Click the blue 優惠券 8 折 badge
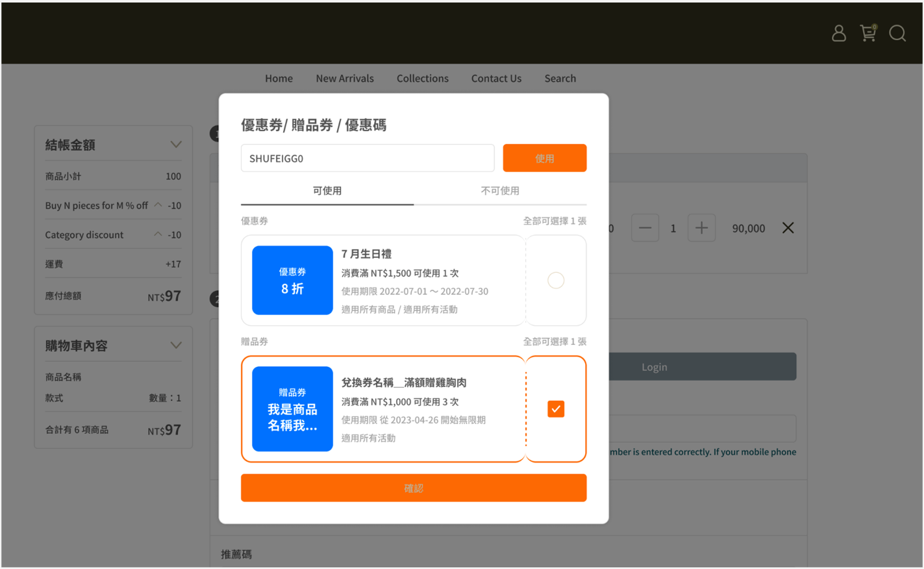Screen dimensions: 924x569 point(292,281)
